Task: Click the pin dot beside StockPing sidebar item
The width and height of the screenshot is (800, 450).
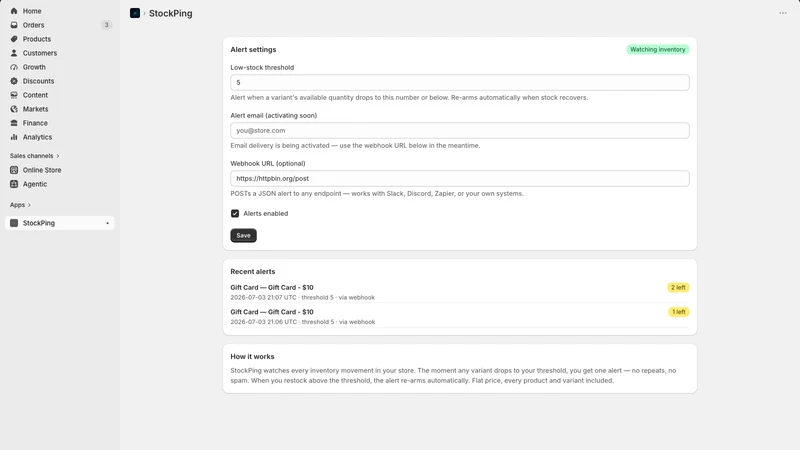Action: [x=107, y=223]
